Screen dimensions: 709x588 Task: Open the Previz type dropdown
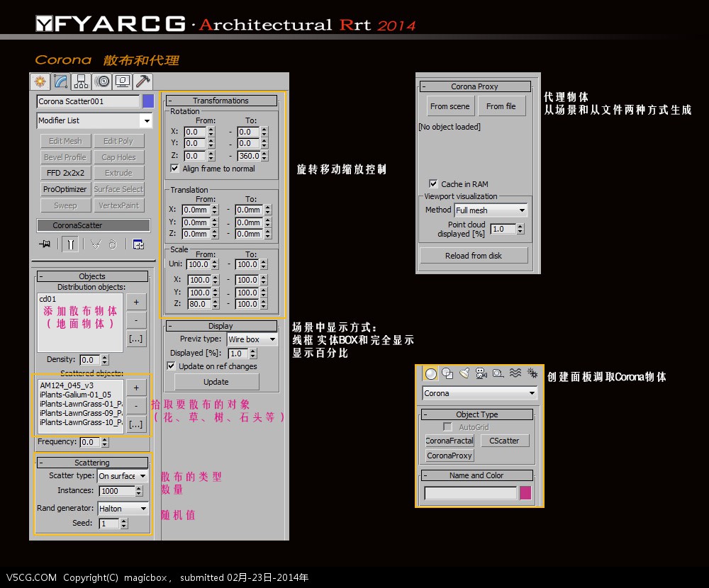point(252,339)
